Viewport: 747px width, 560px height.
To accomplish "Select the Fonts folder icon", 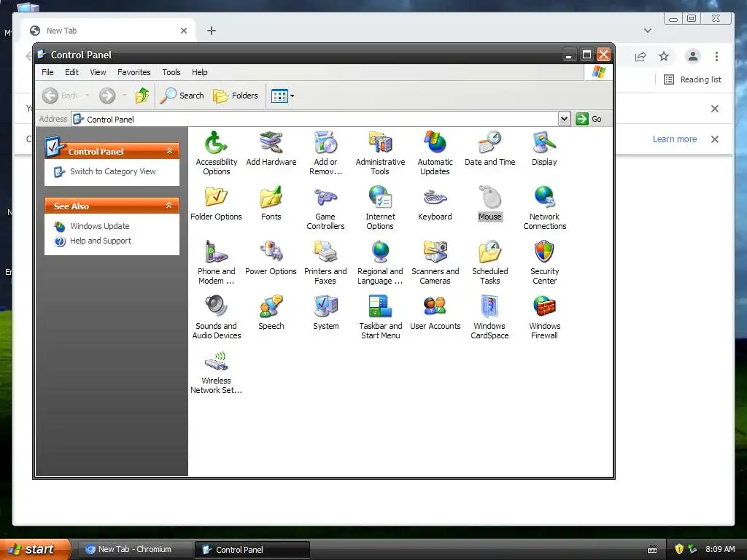I will click(x=271, y=197).
